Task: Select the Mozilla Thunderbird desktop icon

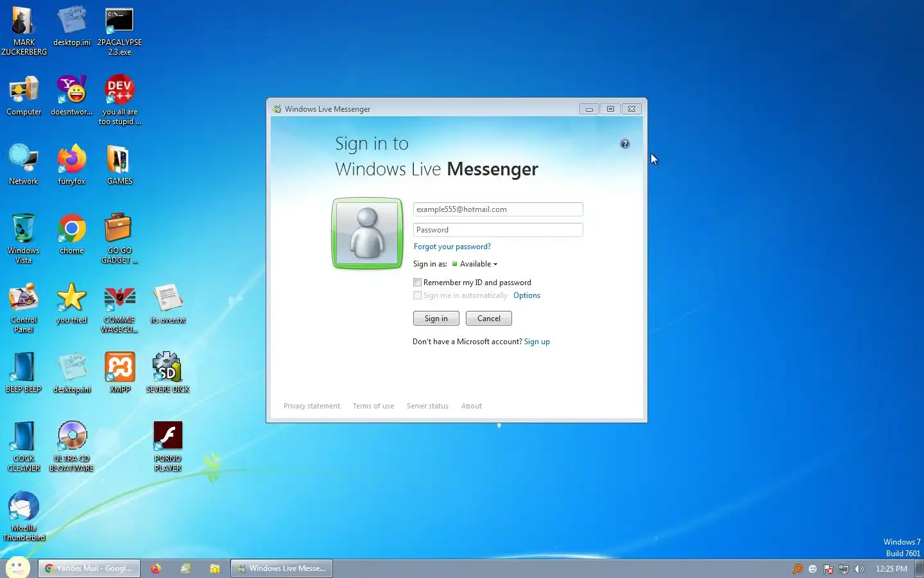Action: tap(24, 516)
